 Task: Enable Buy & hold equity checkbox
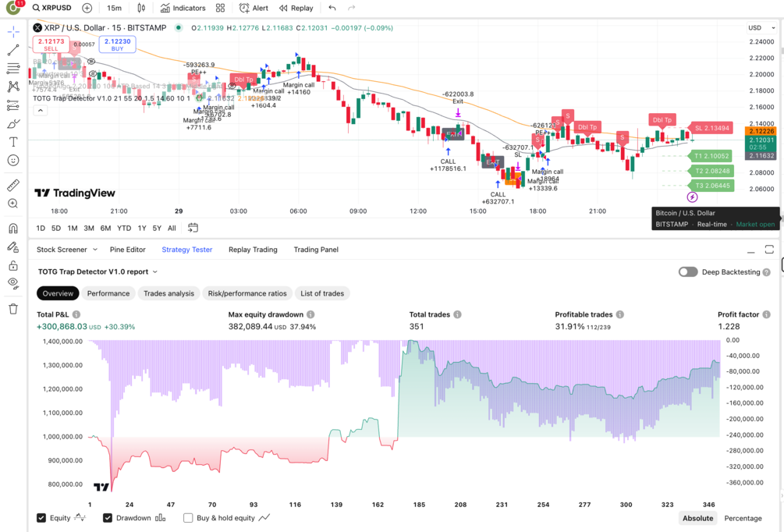[188, 518]
